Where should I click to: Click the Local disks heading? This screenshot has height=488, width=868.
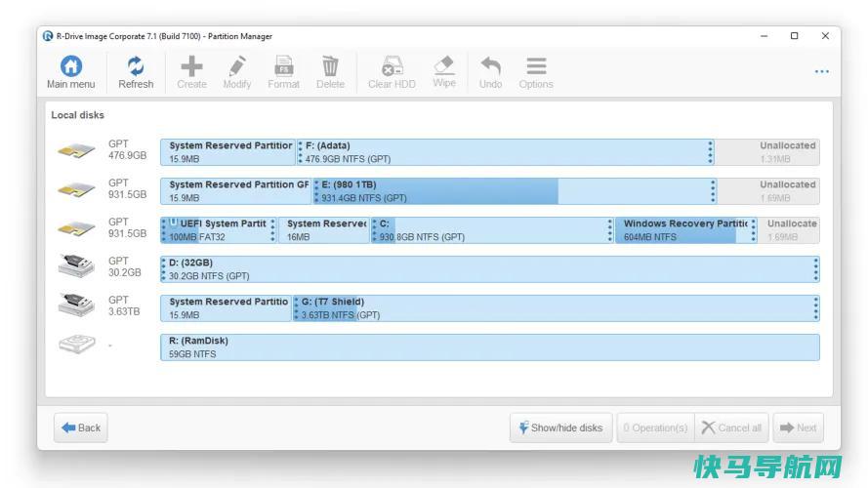pos(77,115)
